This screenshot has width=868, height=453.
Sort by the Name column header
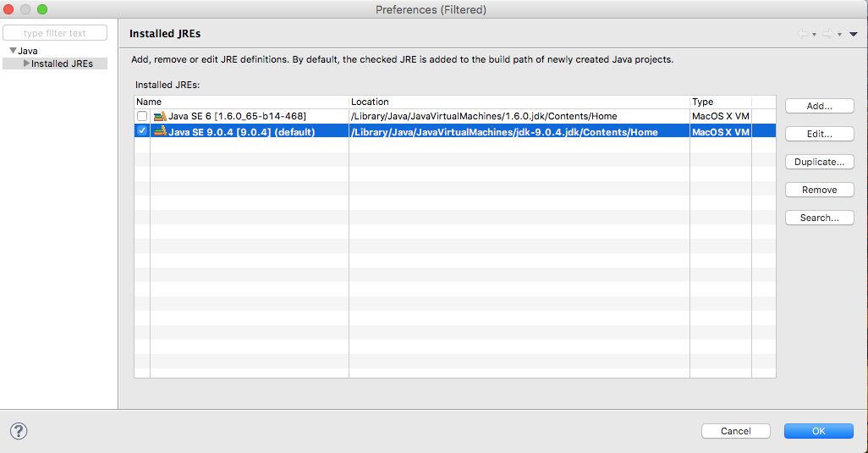click(242, 102)
